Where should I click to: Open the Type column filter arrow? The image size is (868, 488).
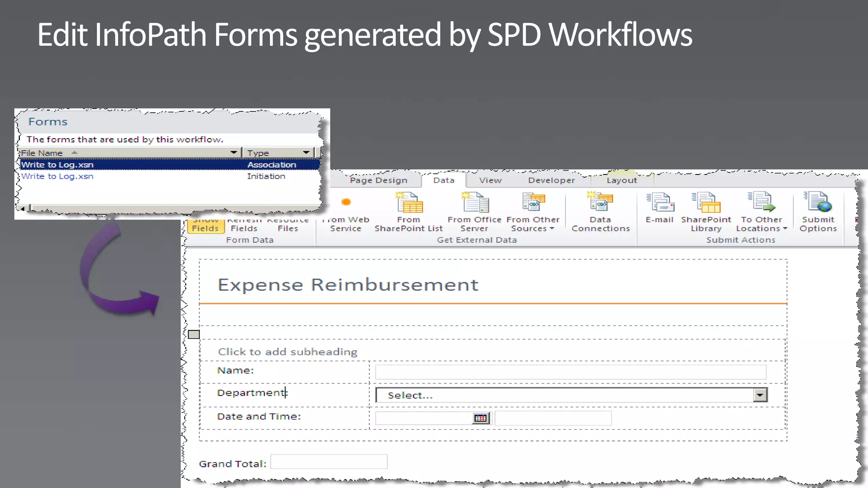tap(306, 152)
